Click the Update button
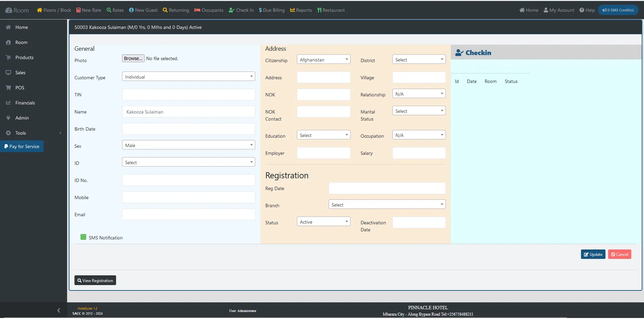 [593, 254]
